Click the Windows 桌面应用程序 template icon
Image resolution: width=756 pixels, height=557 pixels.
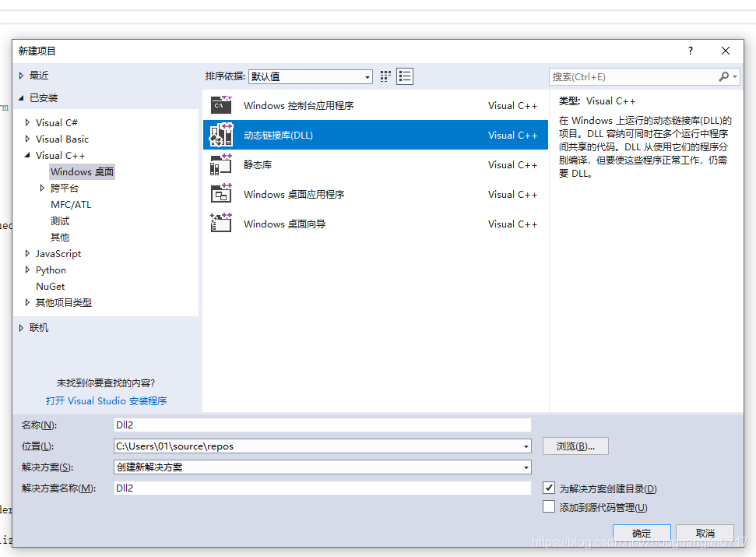click(x=221, y=194)
